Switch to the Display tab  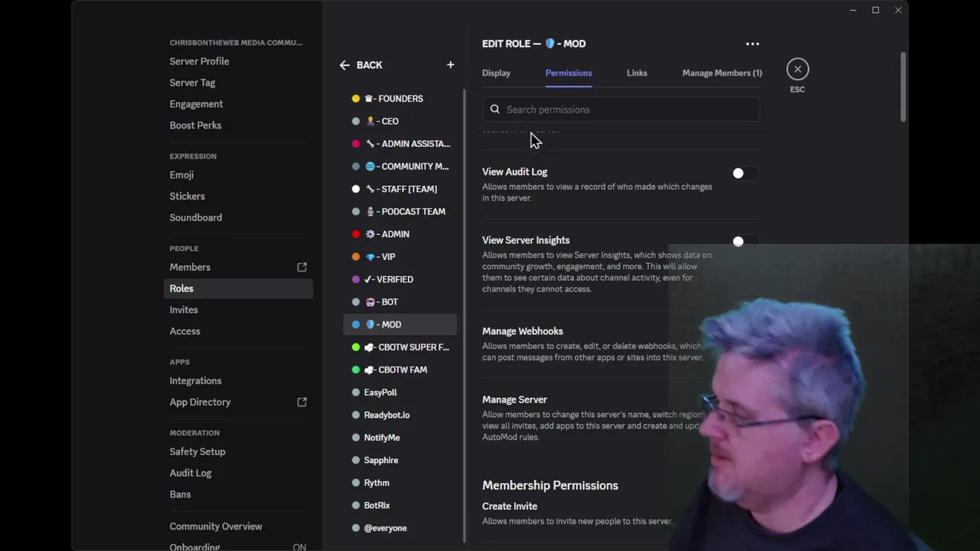[496, 73]
